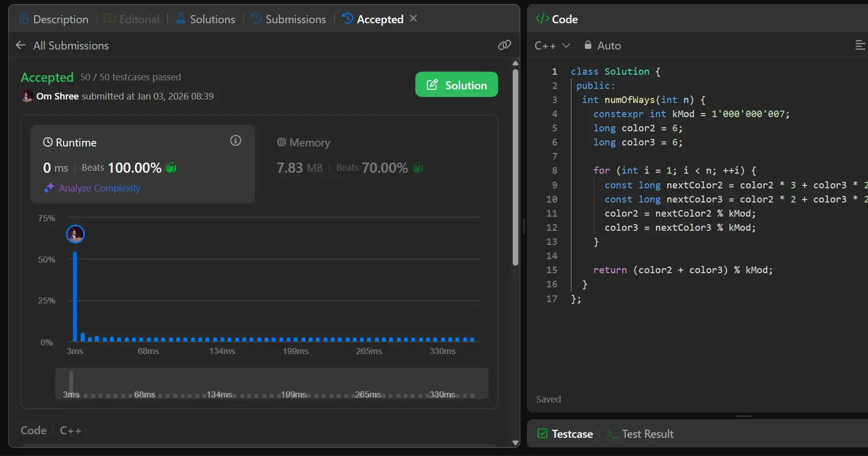Click scroll down arrow in submission panel
Viewport: 868px width, 456px height.
click(515, 442)
